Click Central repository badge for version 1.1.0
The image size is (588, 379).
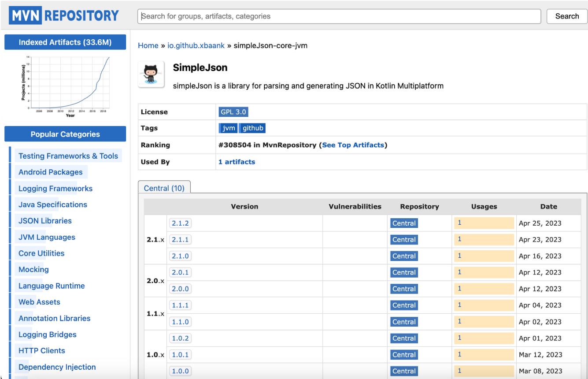pyautogui.click(x=404, y=322)
